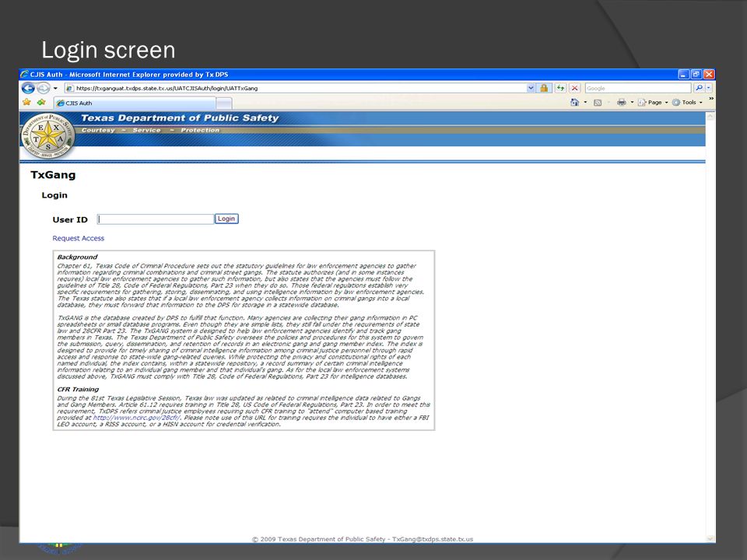Click the gold security lock icon
The height and width of the screenshot is (560, 747).
point(544,88)
